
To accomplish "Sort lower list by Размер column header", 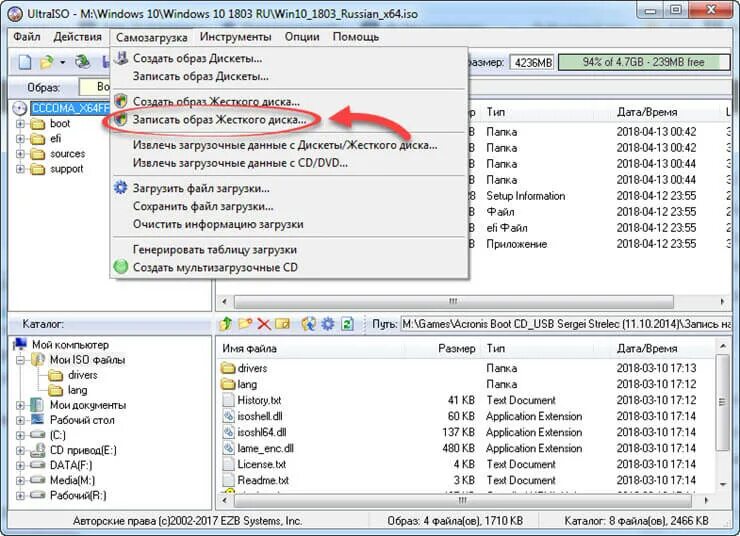I will tap(457, 349).
